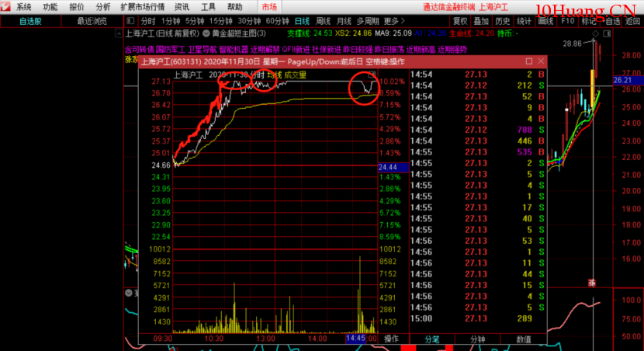Select the 最近浏览 tab
Screen dimensions: 644x351
(92, 21)
